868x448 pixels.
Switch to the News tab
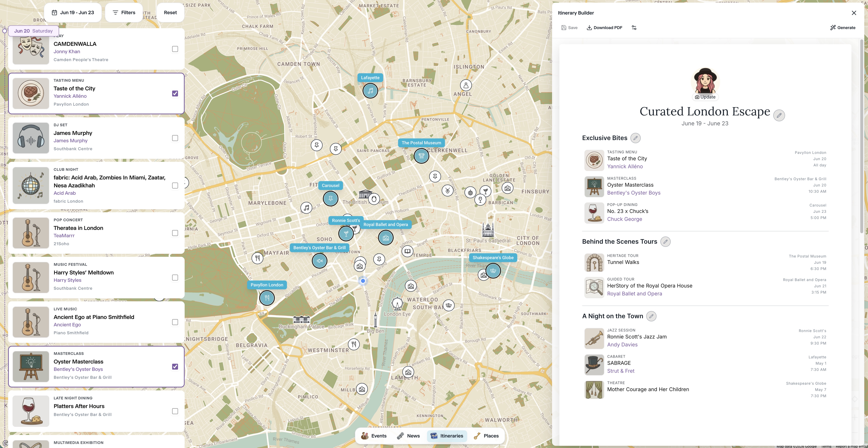click(408, 436)
